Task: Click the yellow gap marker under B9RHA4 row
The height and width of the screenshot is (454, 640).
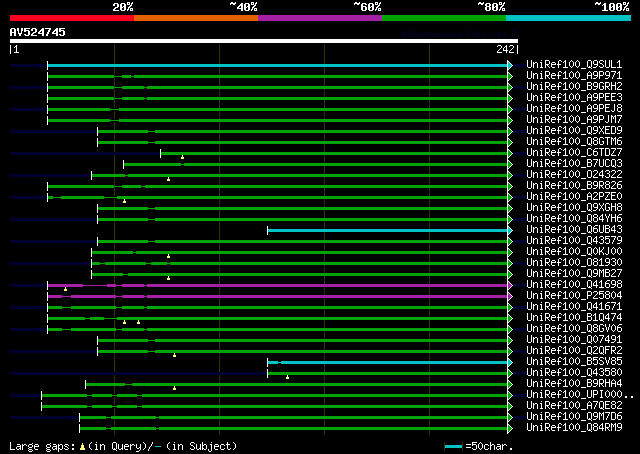Action: point(174,389)
